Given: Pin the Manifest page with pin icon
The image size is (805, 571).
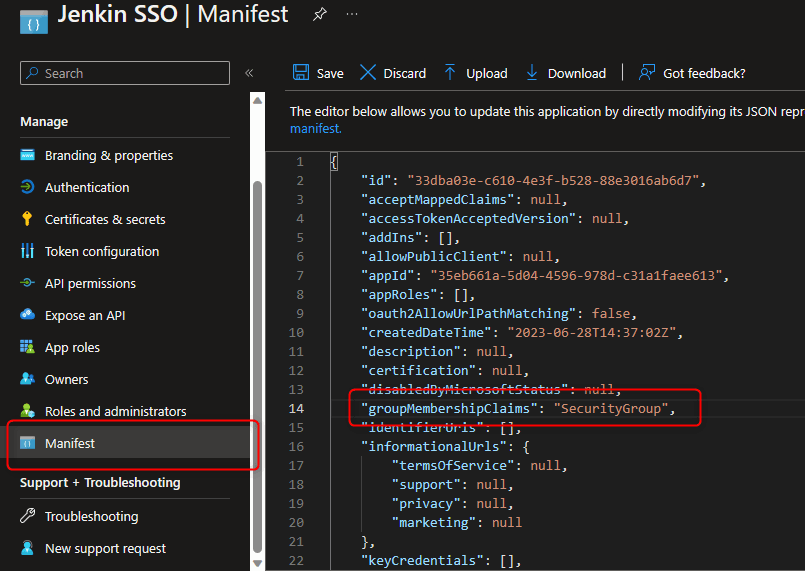Looking at the screenshot, I should click(319, 14).
